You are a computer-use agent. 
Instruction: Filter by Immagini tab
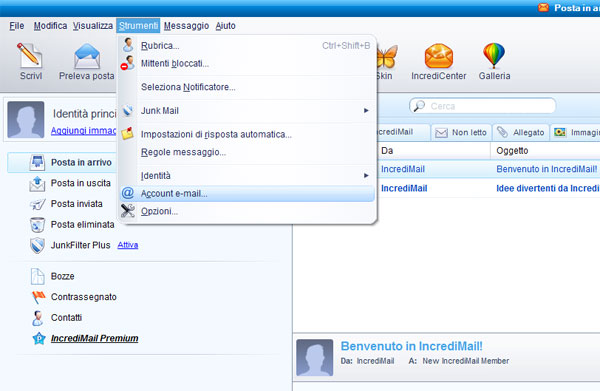[575, 132]
